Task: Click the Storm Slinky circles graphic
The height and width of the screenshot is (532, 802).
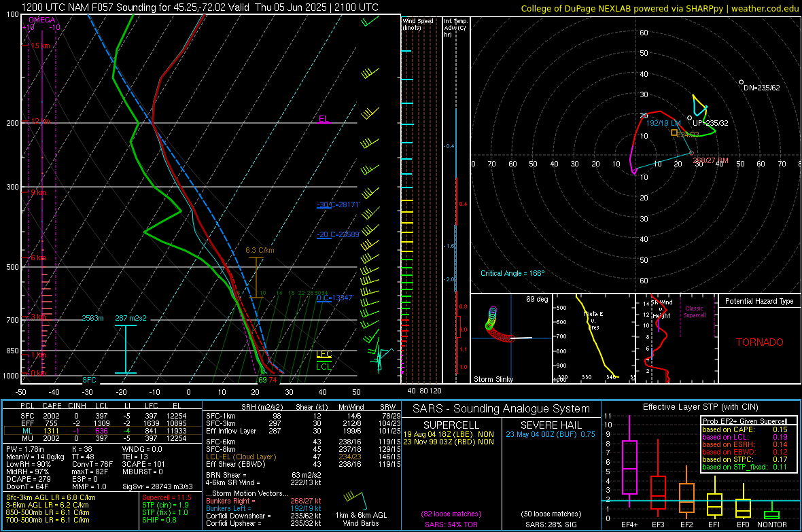Action: 499,324
